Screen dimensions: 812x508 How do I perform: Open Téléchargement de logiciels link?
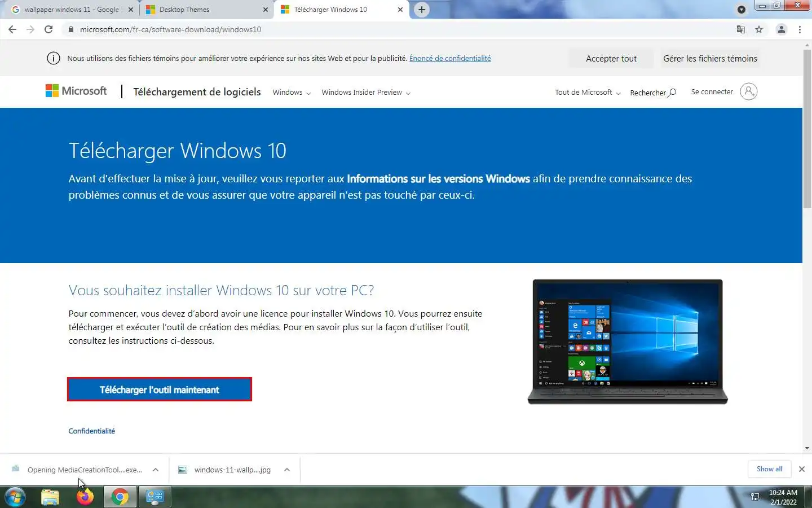tap(197, 92)
